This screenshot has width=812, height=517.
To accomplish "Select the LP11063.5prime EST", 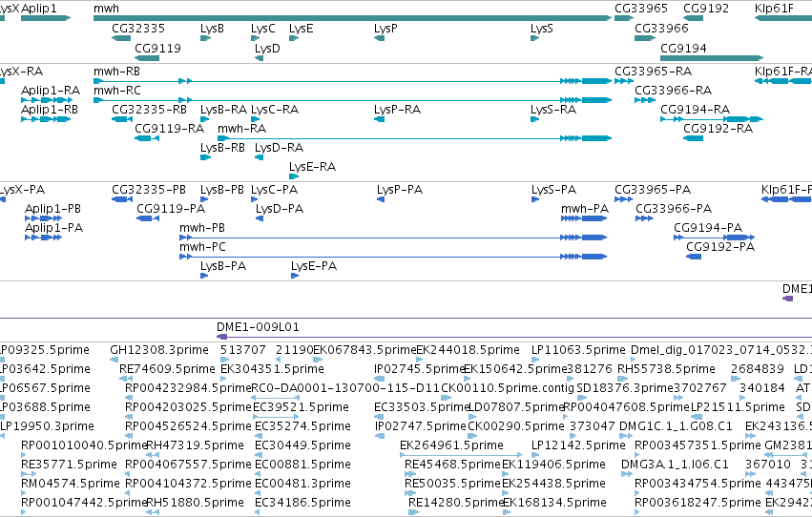I will pos(535,361).
